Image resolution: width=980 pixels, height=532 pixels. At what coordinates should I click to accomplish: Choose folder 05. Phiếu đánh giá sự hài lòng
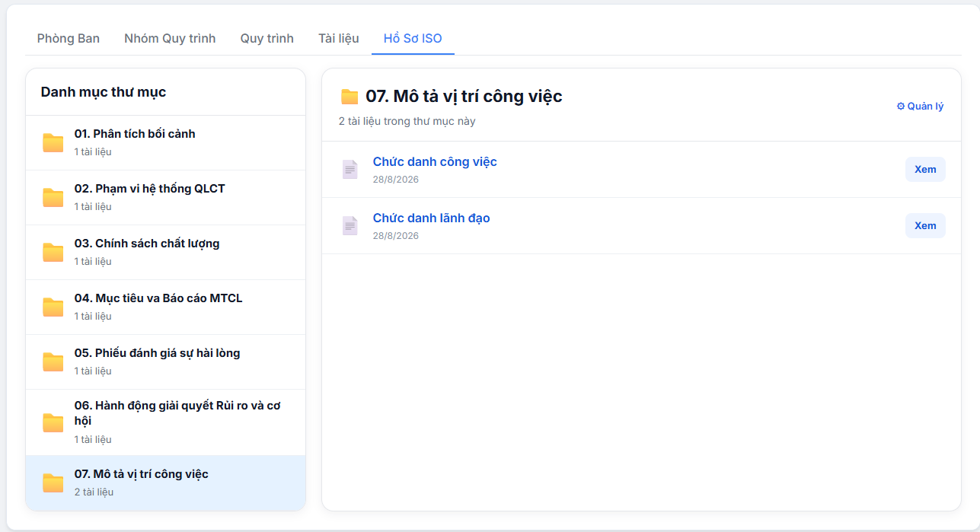coord(165,362)
